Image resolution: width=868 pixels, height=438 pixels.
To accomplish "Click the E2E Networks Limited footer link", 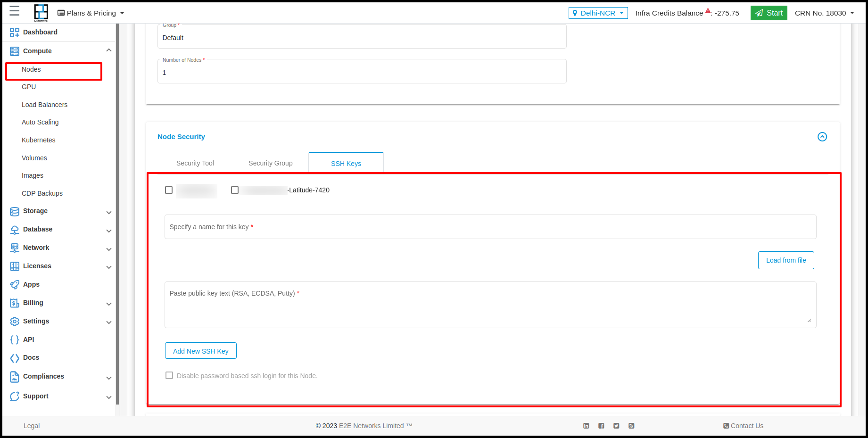I will point(372,426).
